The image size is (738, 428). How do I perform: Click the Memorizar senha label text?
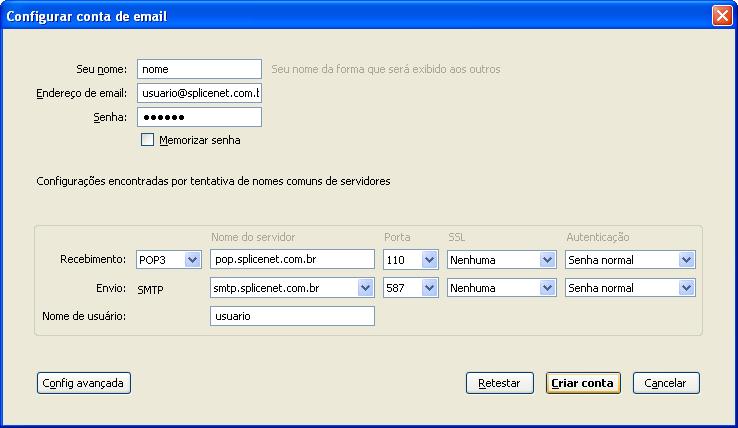(x=200, y=140)
